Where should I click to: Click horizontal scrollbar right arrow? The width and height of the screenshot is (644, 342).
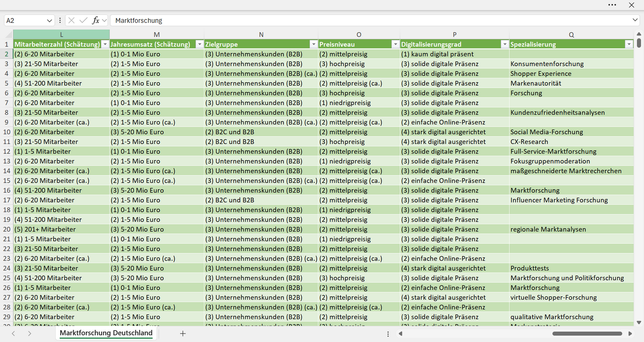click(630, 334)
